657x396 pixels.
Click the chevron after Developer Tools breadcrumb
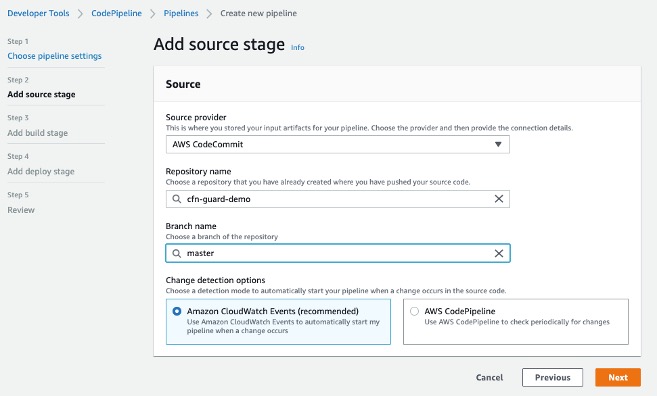(x=80, y=13)
